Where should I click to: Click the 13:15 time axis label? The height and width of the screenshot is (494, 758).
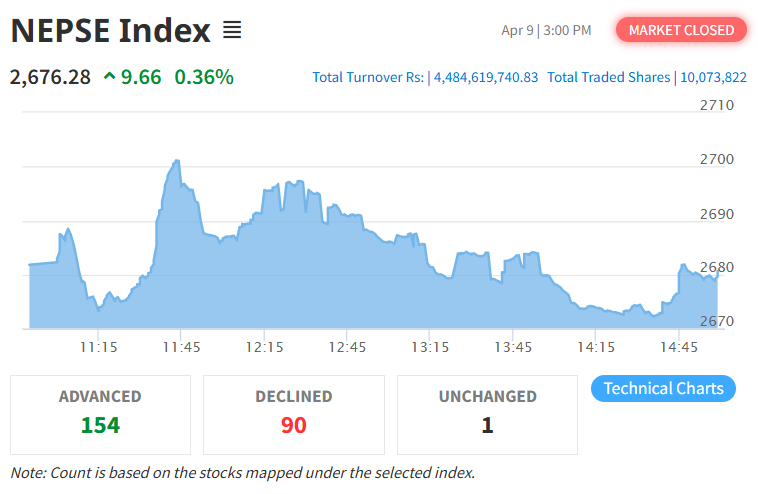click(429, 347)
